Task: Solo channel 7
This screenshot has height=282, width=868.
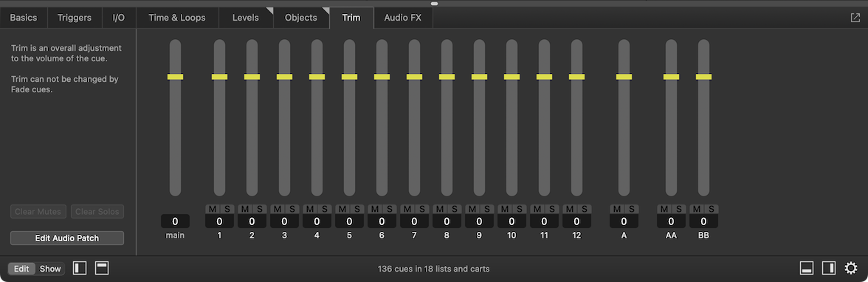Action: 422,209
